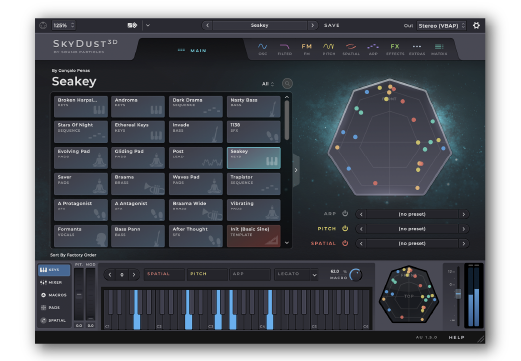The height and width of the screenshot is (361, 521).
Task: Toggle the ARP power button
Action: [345, 214]
